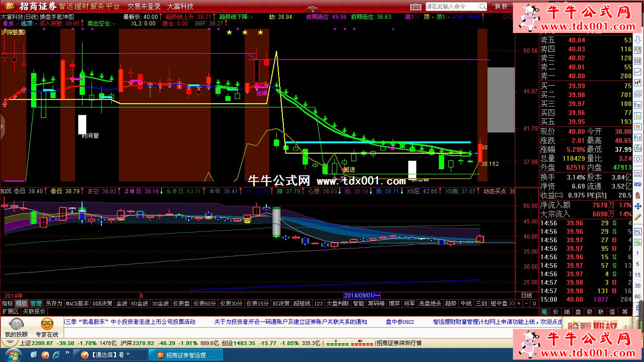
Task: Click the RSI indicator icon
Action: 638,184
